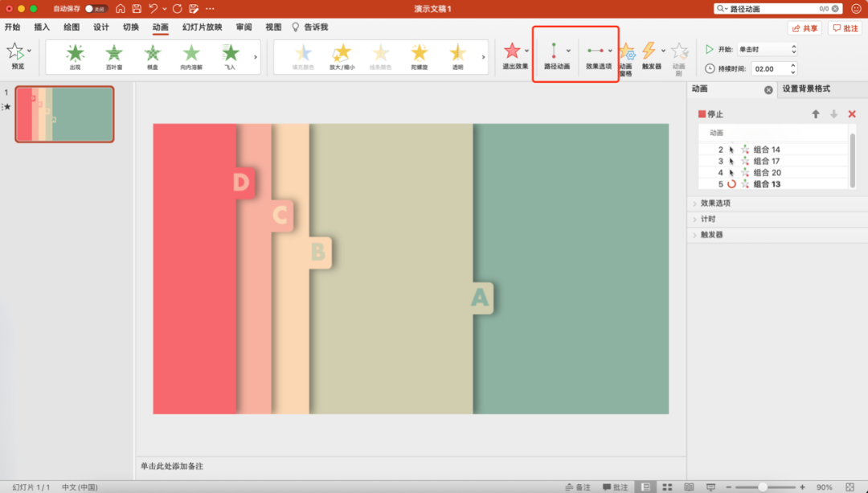Switch to 设置背景格式 pane tab
Viewport: 868px width, 493px height.
pos(806,88)
